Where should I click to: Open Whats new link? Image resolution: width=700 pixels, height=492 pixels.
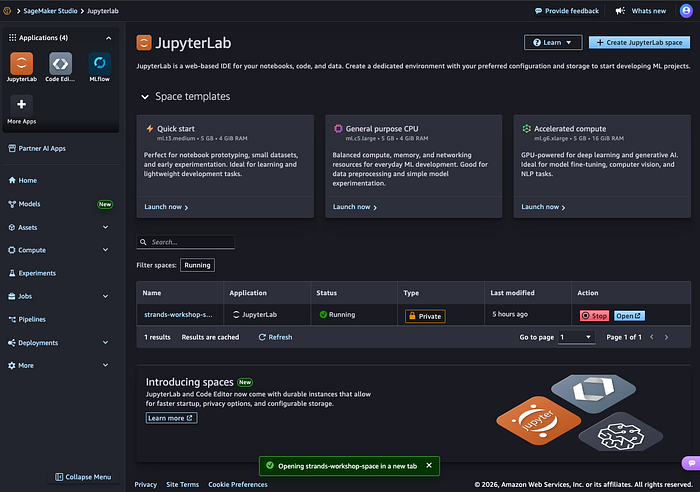649,11
